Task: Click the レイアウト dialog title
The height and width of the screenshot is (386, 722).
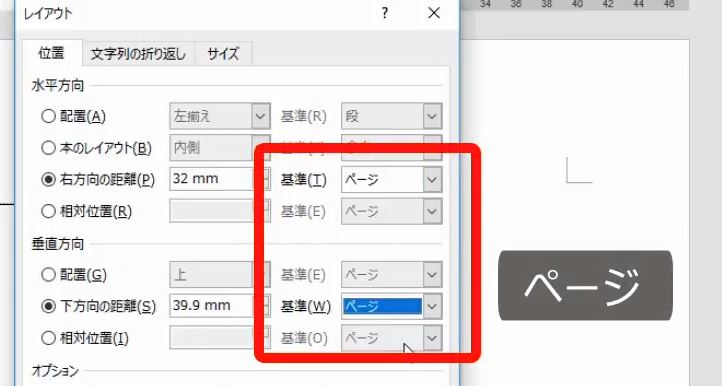Action: tap(48, 13)
